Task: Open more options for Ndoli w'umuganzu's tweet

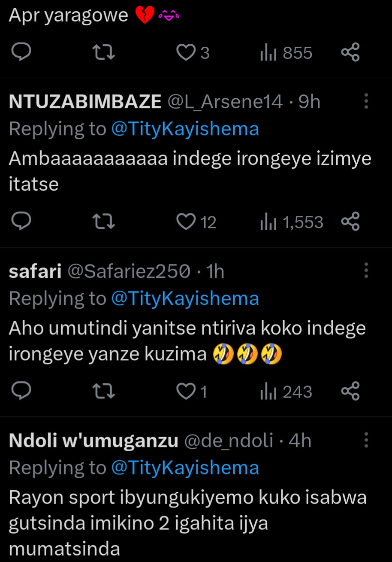Action: pyautogui.click(x=366, y=440)
